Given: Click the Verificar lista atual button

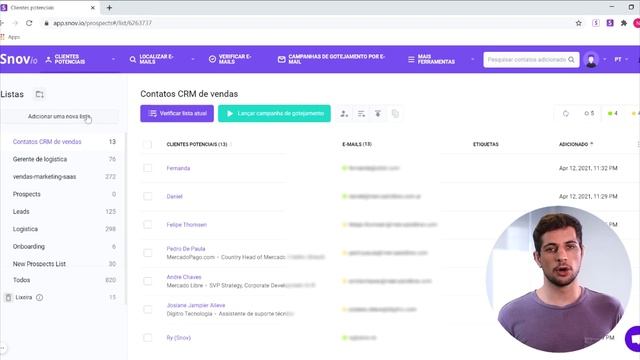Looking at the screenshot, I should pyautogui.click(x=177, y=113).
